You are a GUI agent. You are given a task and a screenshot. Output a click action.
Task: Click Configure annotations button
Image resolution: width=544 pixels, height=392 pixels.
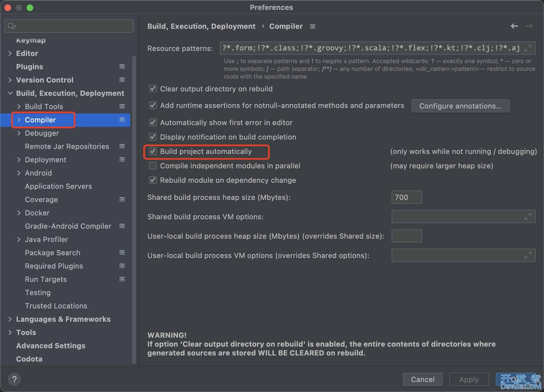[x=460, y=106]
